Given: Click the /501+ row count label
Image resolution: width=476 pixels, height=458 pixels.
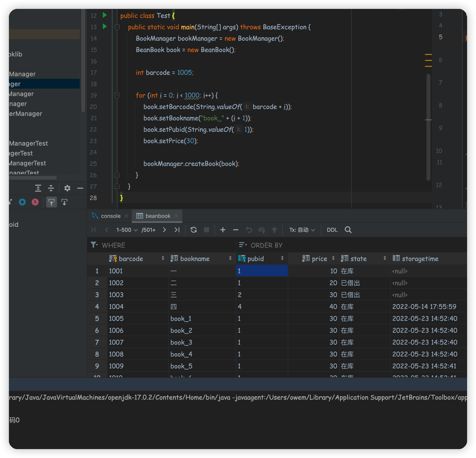Looking at the screenshot, I should tap(149, 230).
